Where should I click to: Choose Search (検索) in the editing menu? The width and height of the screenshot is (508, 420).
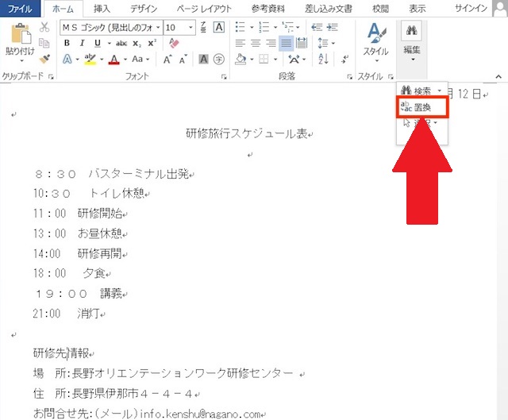pos(416,91)
